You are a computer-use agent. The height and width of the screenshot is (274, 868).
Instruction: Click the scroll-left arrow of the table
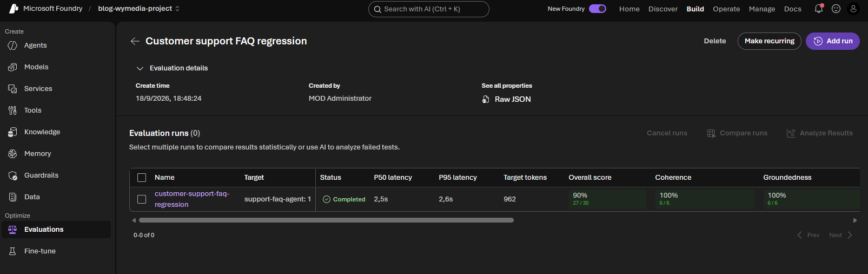[x=134, y=220]
